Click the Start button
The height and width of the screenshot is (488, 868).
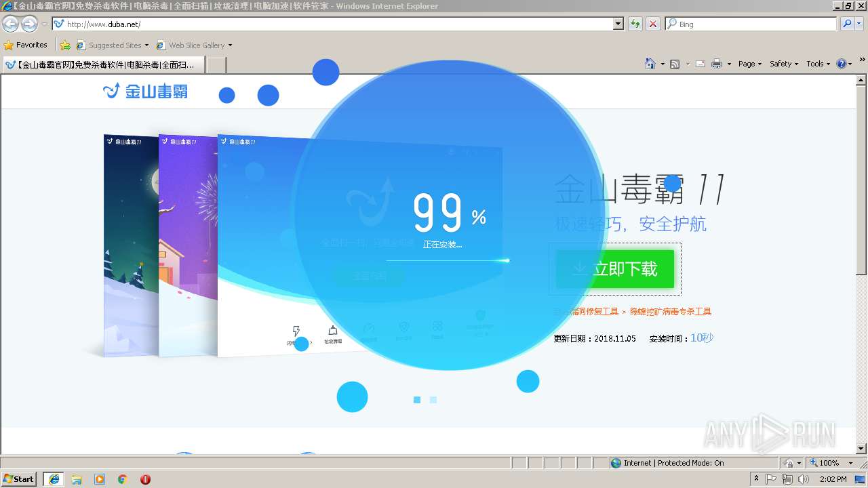19,479
